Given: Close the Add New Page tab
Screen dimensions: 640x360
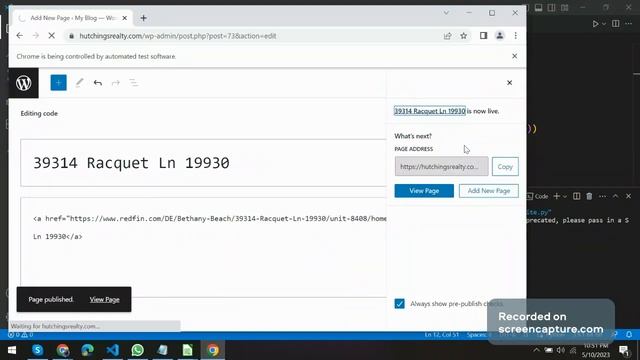Looking at the screenshot, I should point(124,18).
